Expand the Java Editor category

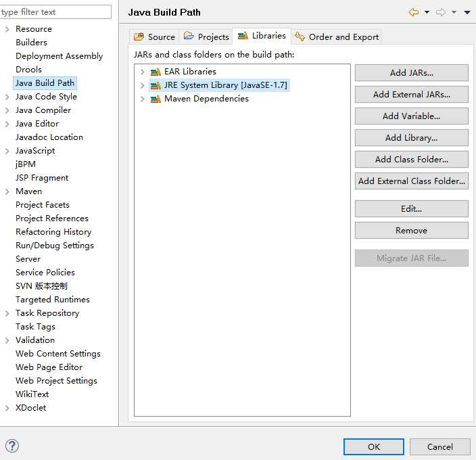7,124
